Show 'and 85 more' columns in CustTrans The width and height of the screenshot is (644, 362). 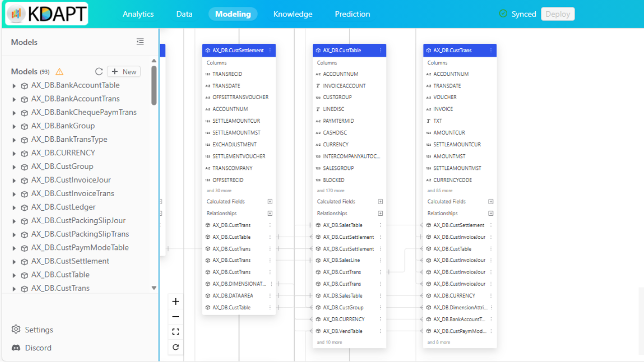point(440,191)
